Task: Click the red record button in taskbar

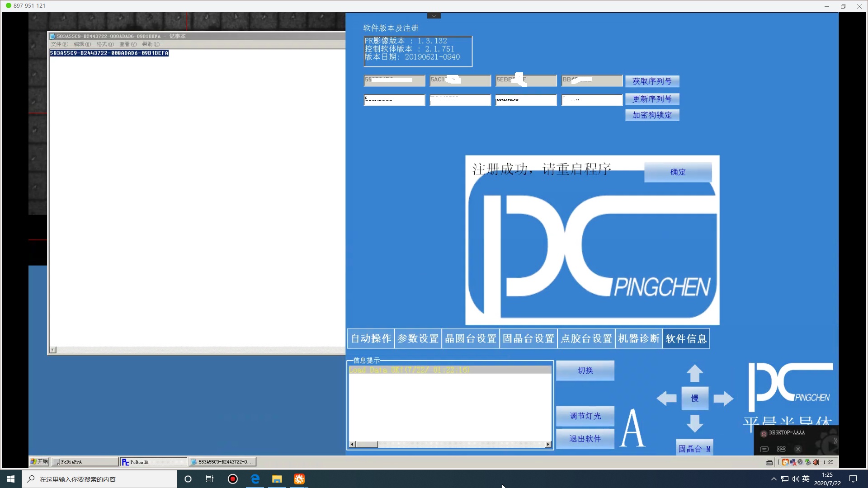Action: coord(233,479)
